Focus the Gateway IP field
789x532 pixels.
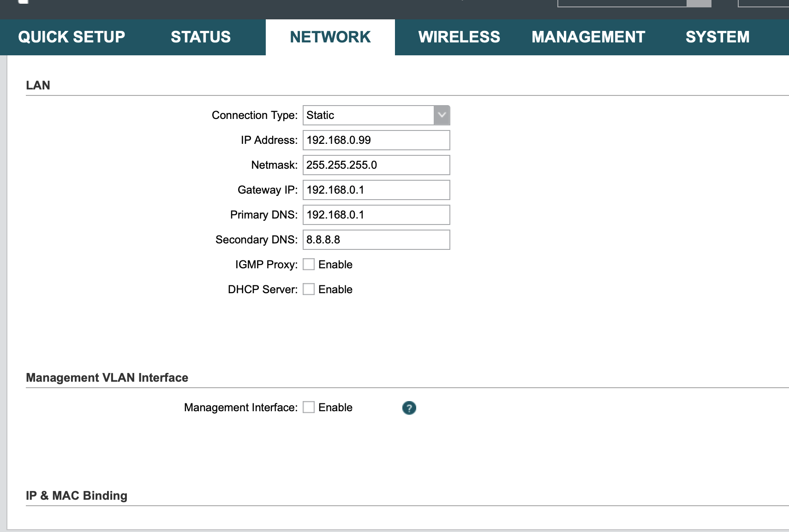(377, 190)
